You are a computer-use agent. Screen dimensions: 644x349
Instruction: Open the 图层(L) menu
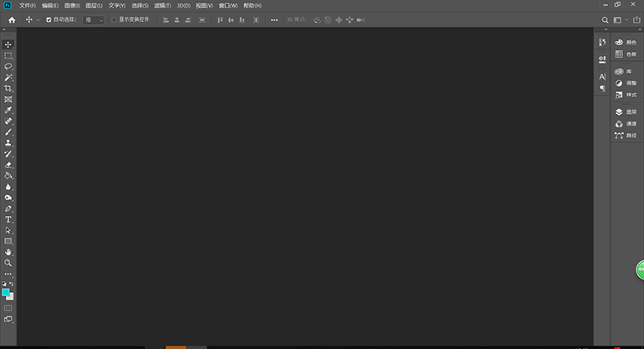click(94, 6)
